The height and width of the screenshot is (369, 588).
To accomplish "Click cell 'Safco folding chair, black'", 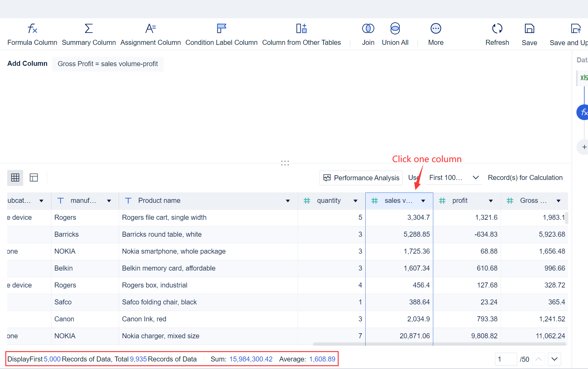I will (x=208, y=302).
